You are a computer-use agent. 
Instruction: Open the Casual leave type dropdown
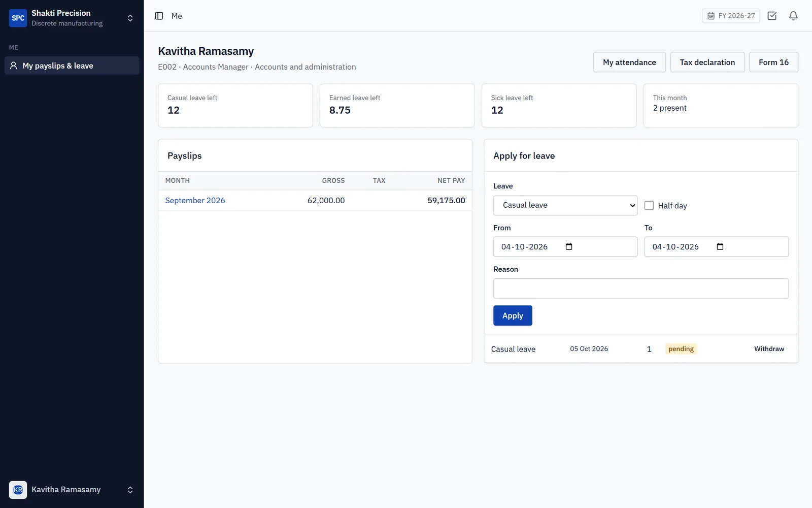[x=565, y=205]
